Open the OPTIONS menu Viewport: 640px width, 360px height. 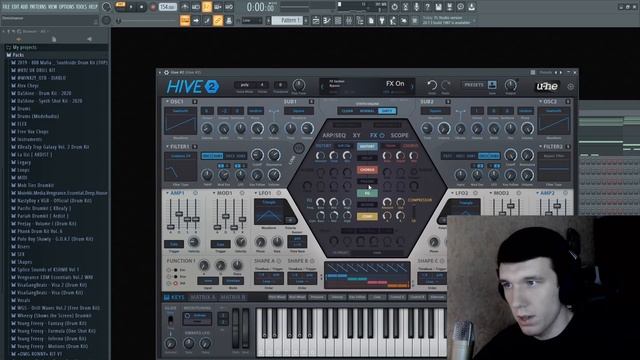[x=67, y=7]
